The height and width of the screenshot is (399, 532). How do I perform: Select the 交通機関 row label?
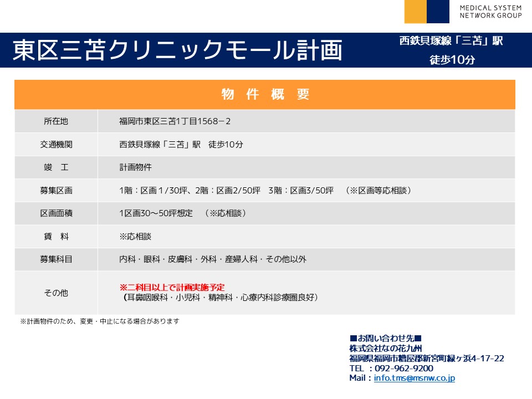(x=56, y=144)
